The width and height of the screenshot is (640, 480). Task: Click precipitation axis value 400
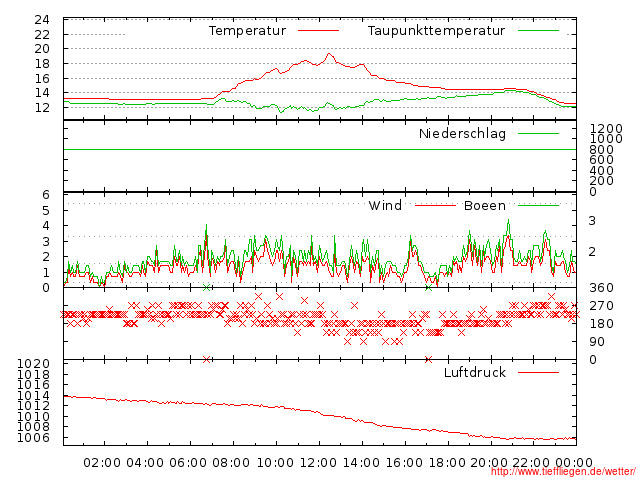601,170
